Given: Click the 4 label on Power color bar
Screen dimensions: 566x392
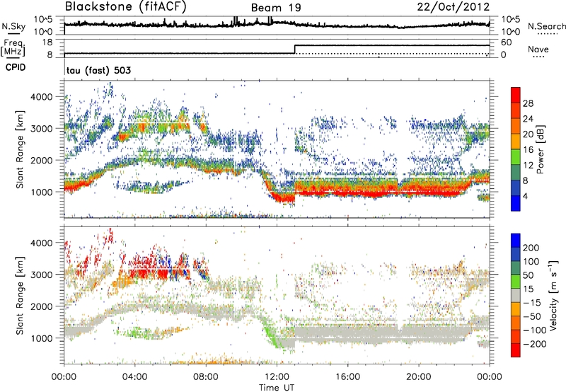Looking at the screenshot, I should (526, 197).
